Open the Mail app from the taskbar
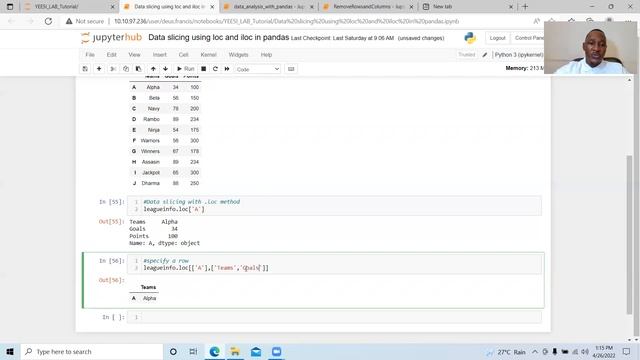Viewport: 640px width, 360px height. pyautogui.click(x=256, y=351)
